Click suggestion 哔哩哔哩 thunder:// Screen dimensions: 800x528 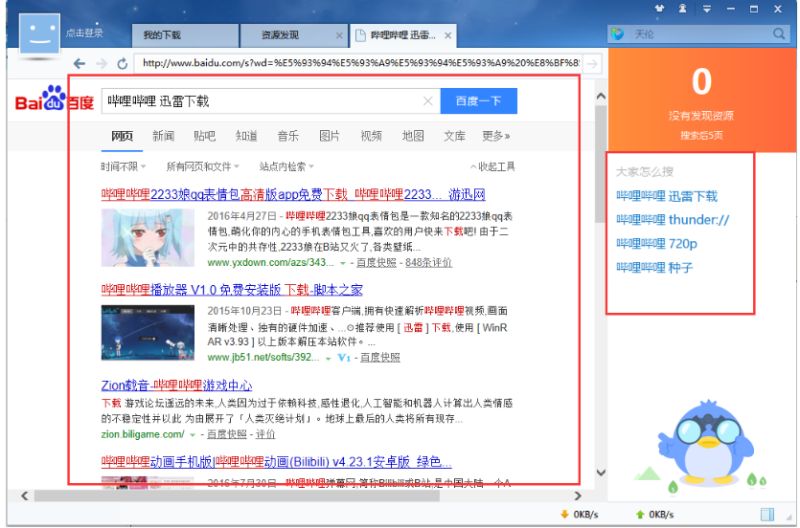(672, 220)
